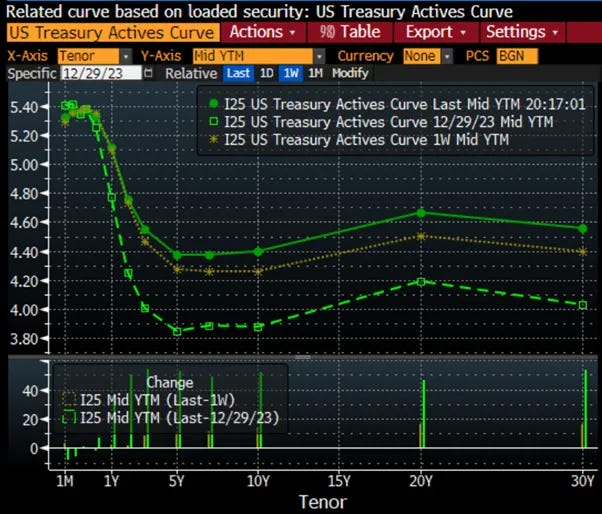Click the Table icon button
Viewport: 602px width, 514px height.
(350, 32)
